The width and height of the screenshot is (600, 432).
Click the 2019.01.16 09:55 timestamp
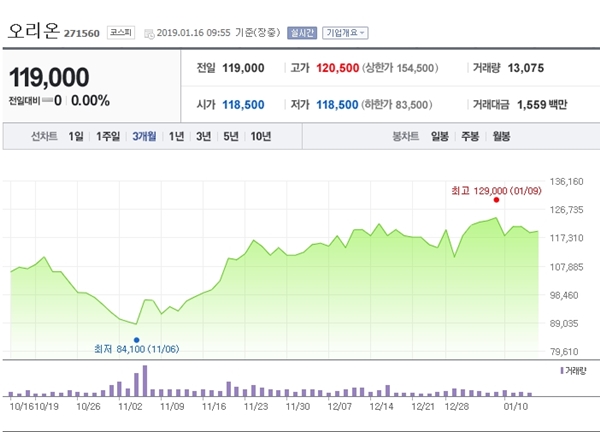[x=194, y=33]
